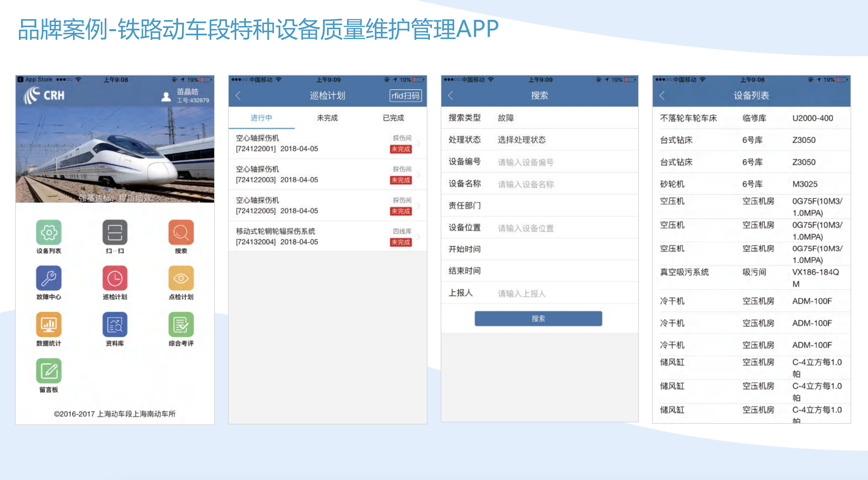Open the 巡检计划 clock icon
Viewport: 868px width, 480px height.
point(115,278)
